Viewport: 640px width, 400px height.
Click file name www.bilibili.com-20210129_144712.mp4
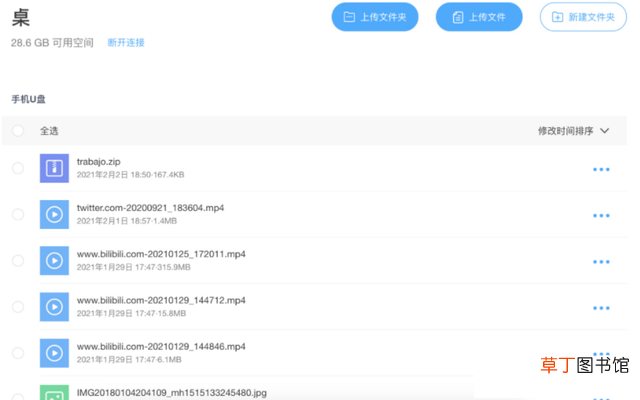coord(161,300)
